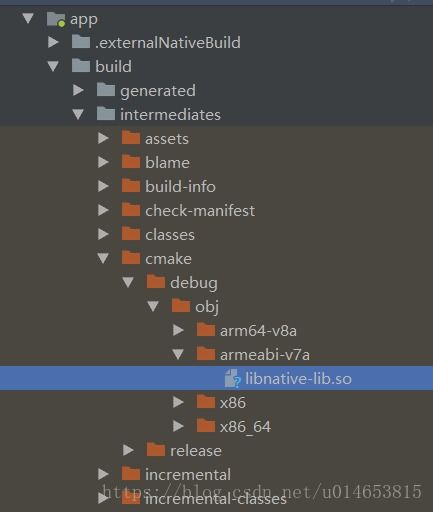Collapse the armeabi-v7a folder arrow
Screen dimensions: 433x512
(x=178, y=354)
